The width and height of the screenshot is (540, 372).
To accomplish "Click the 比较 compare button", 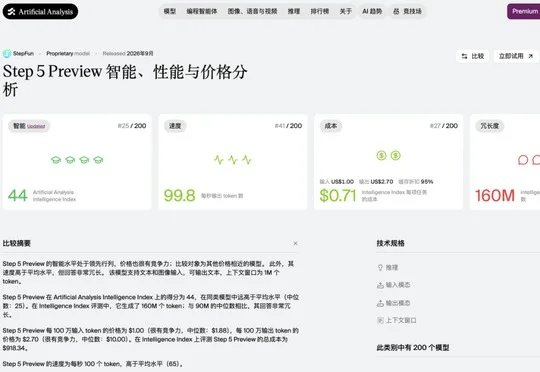I will 472,56.
